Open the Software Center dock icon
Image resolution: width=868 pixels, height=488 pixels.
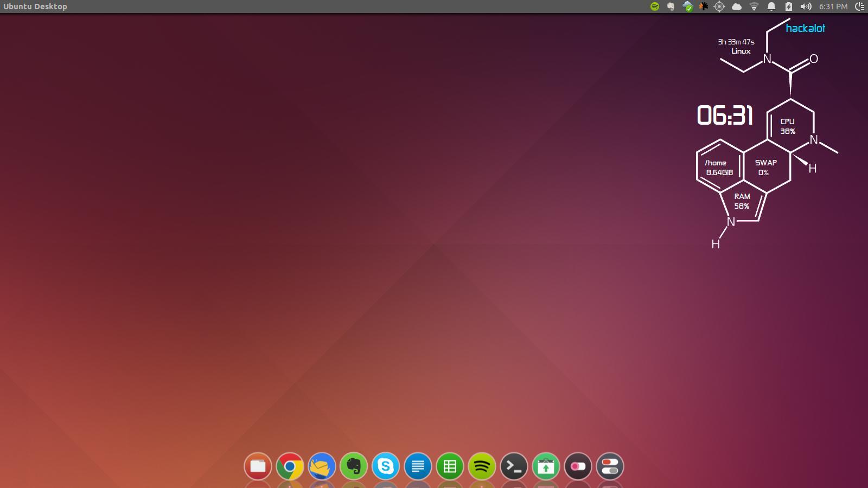pyautogui.click(x=545, y=465)
